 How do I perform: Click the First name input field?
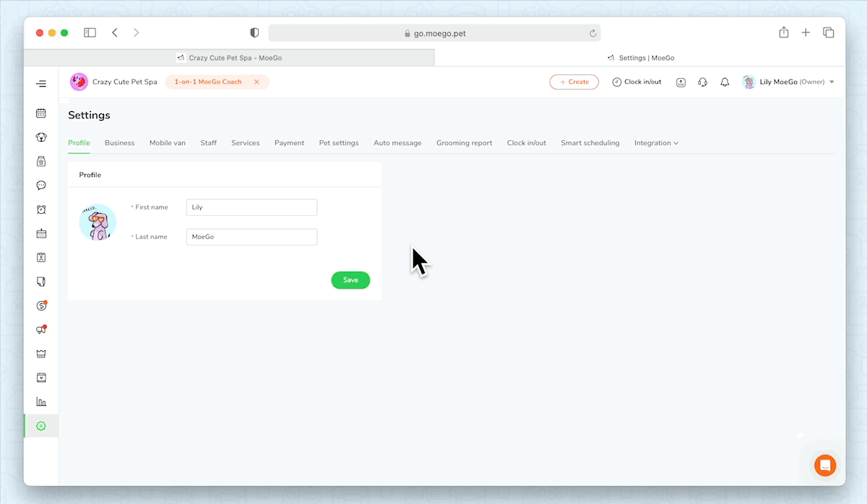[251, 207]
